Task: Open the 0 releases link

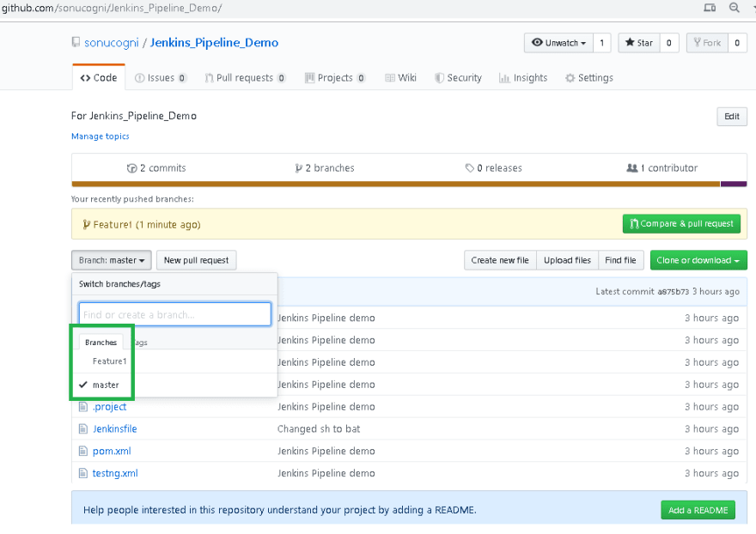Action: pyautogui.click(x=494, y=168)
